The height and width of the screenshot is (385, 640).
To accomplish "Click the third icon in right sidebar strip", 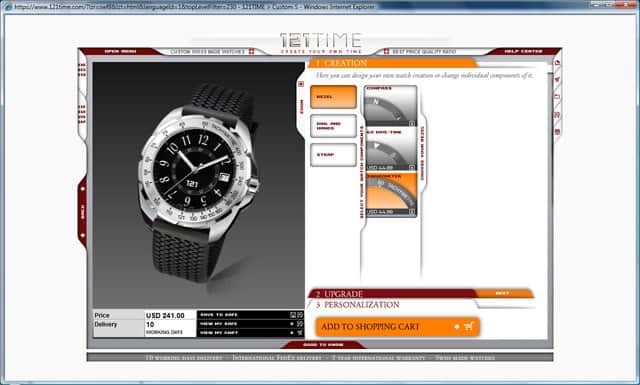I will [557, 97].
